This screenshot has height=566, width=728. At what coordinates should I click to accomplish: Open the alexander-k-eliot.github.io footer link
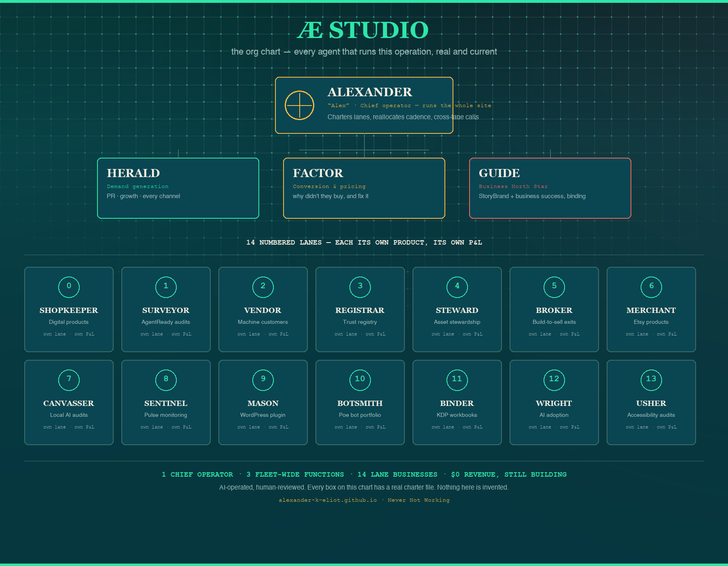328,500
